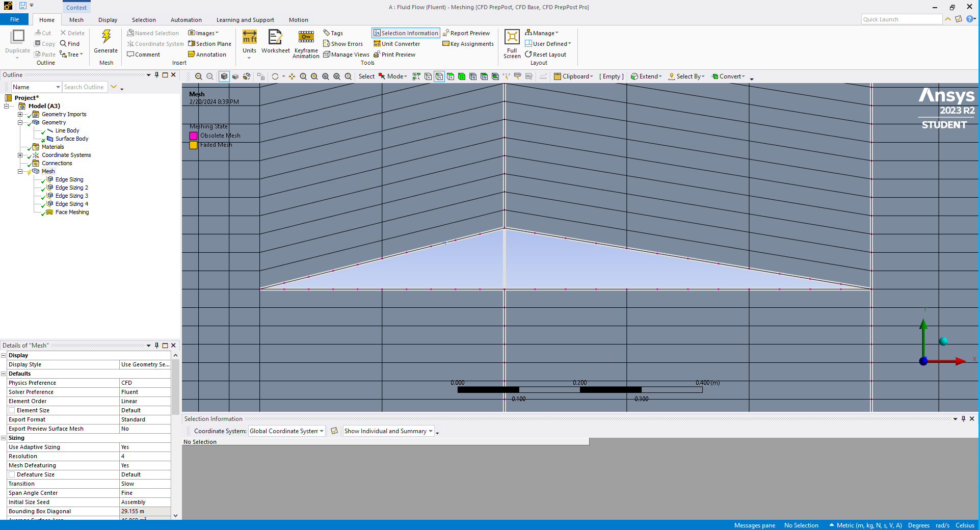Open the Worksheet tool
This screenshot has height=530, width=980.
(x=275, y=37)
